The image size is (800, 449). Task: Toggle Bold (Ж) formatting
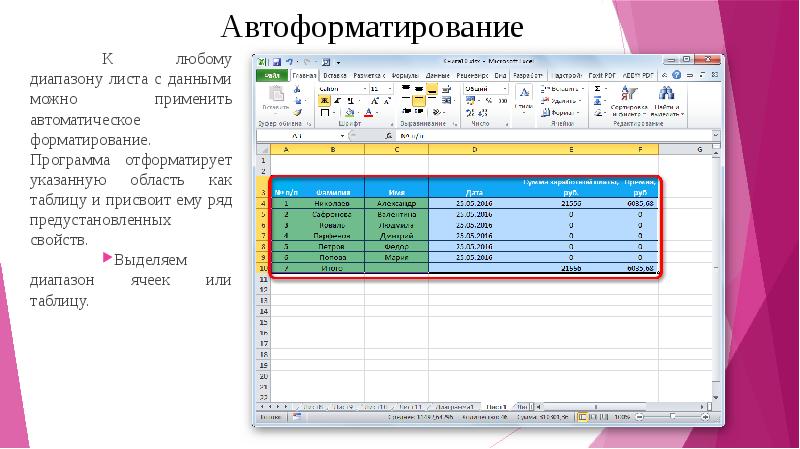(x=322, y=101)
